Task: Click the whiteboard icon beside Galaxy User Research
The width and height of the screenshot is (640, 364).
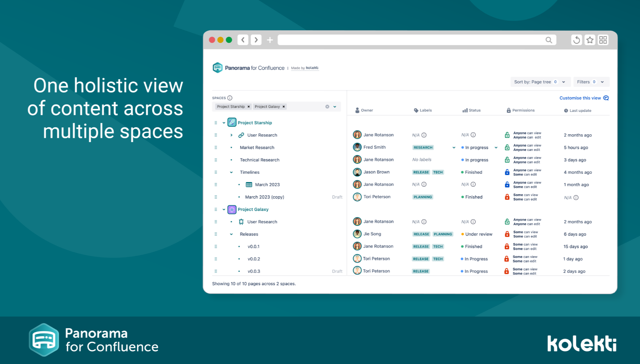Action: (241, 222)
